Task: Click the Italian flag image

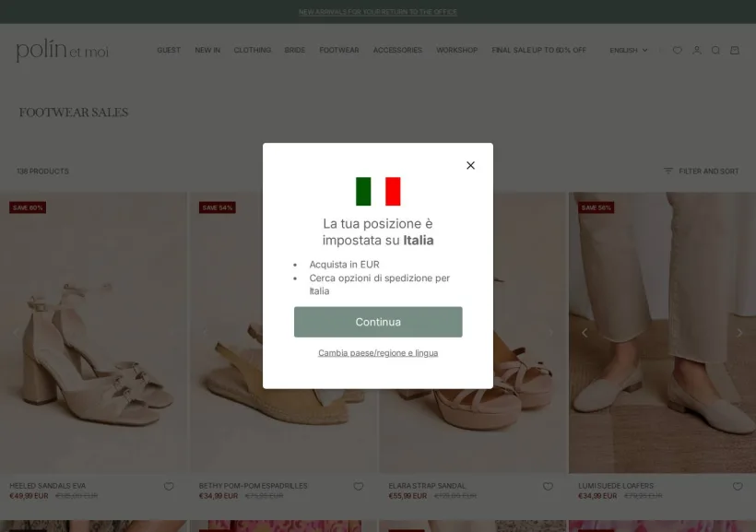Action: click(378, 192)
